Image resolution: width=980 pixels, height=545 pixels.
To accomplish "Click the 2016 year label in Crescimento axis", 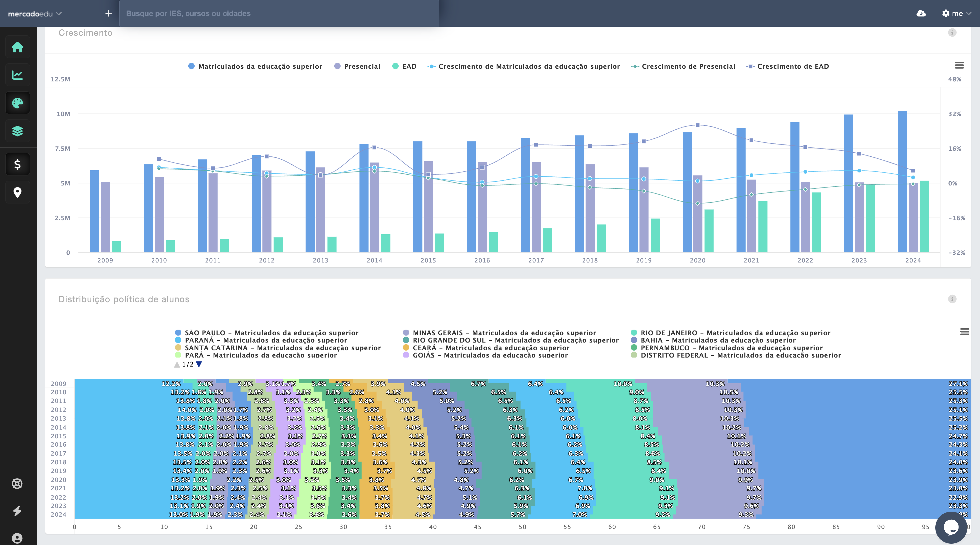I will click(x=482, y=260).
